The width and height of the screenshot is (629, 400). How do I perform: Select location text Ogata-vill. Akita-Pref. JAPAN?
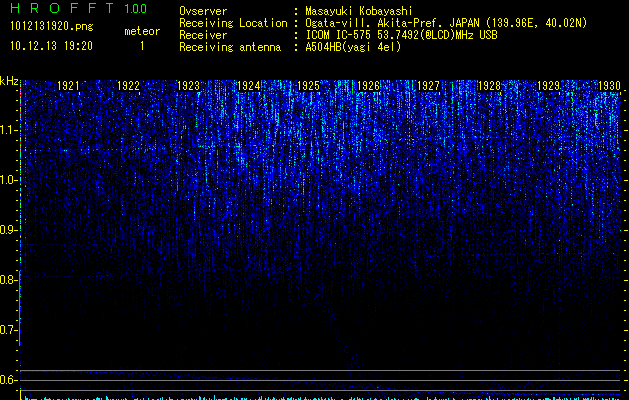coord(391,23)
